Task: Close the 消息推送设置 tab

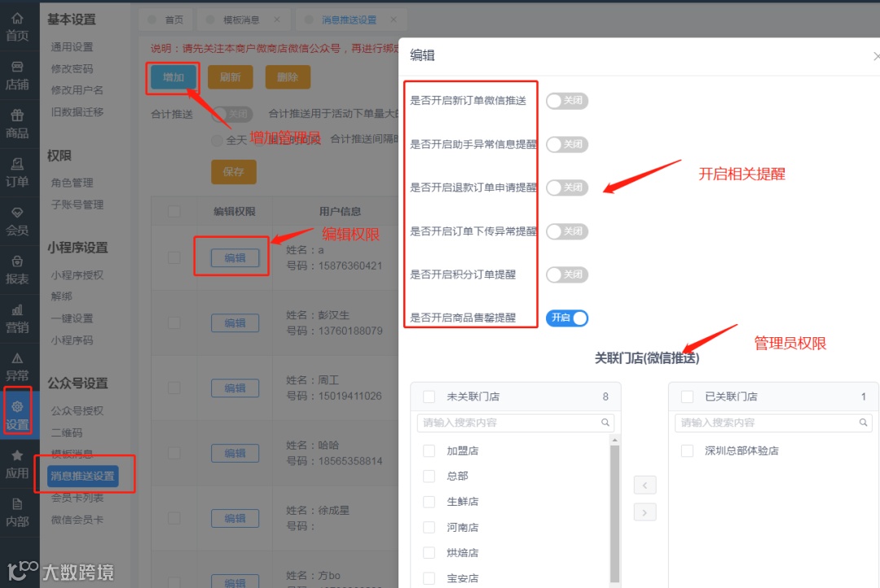Action: (x=394, y=20)
